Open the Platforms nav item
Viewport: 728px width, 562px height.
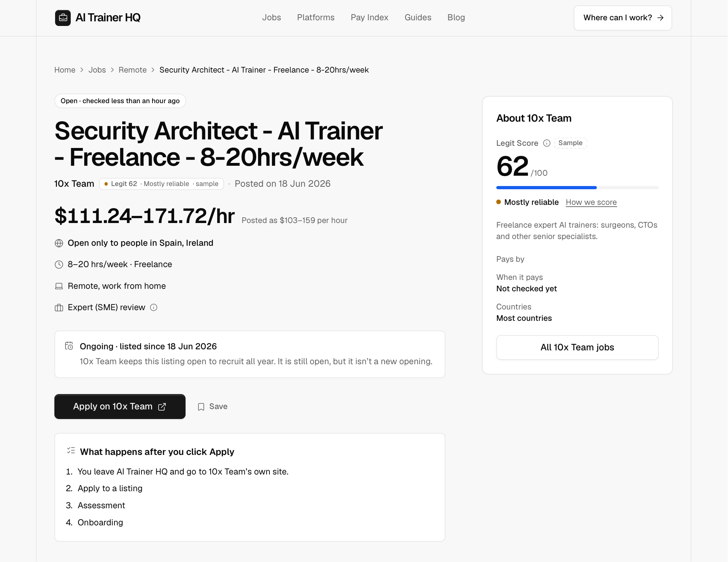point(316,17)
